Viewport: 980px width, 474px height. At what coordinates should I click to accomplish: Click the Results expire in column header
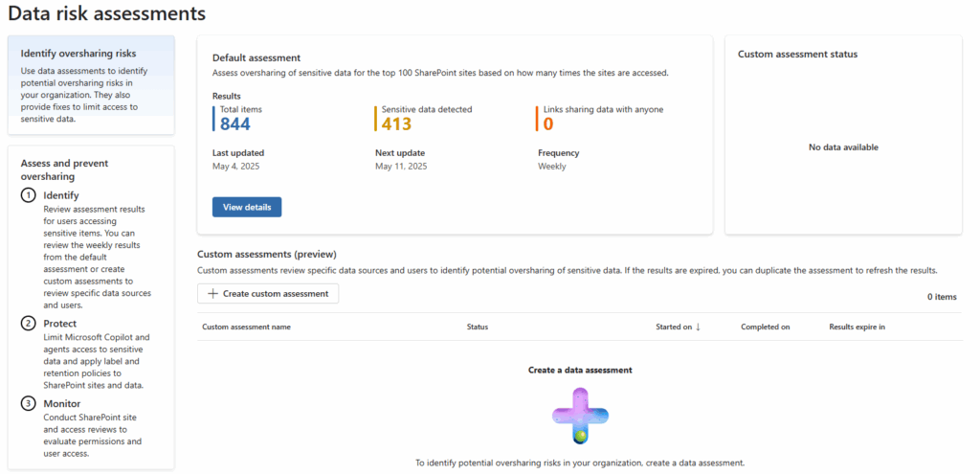click(x=857, y=327)
